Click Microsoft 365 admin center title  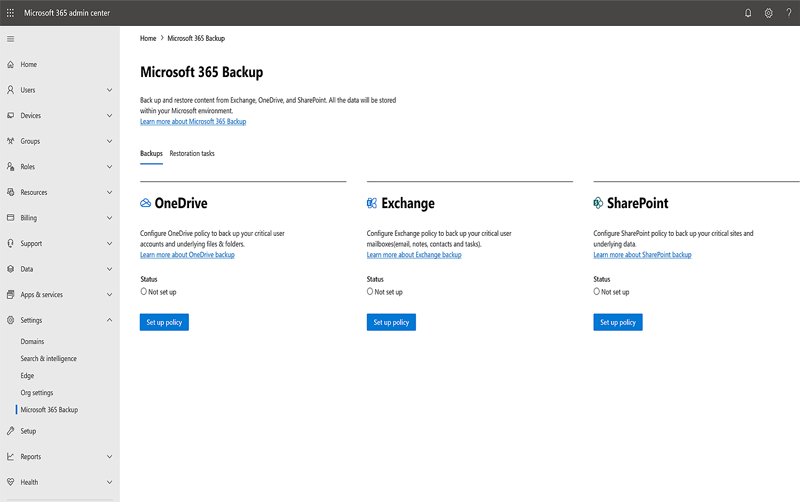coord(67,13)
